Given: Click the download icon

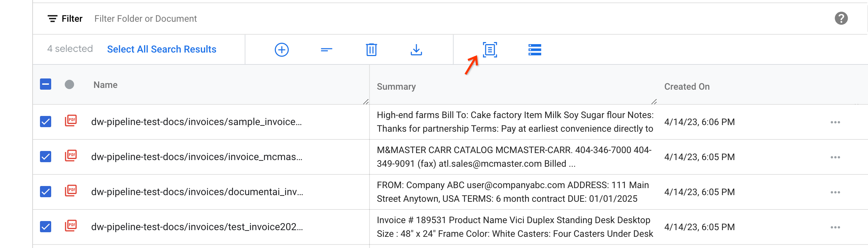Looking at the screenshot, I should coord(416,50).
